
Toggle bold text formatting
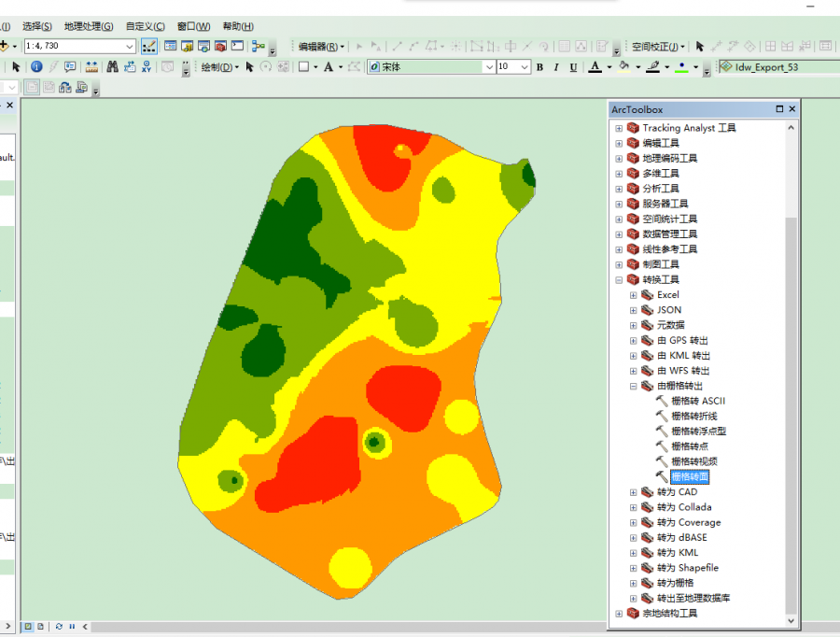coord(539,67)
